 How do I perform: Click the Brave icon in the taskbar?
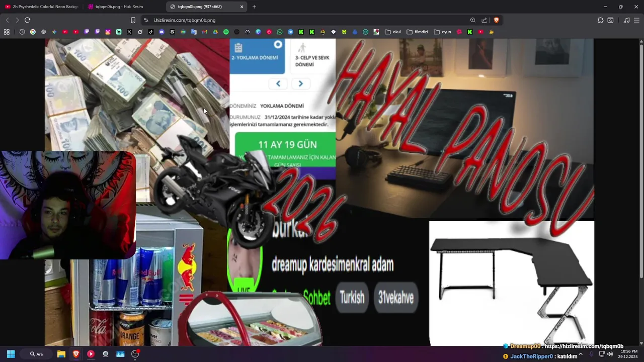(x=76, y=354)
